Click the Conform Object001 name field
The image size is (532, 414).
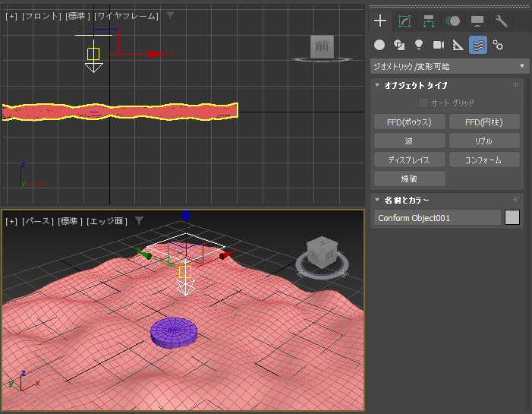click(437, 218)
